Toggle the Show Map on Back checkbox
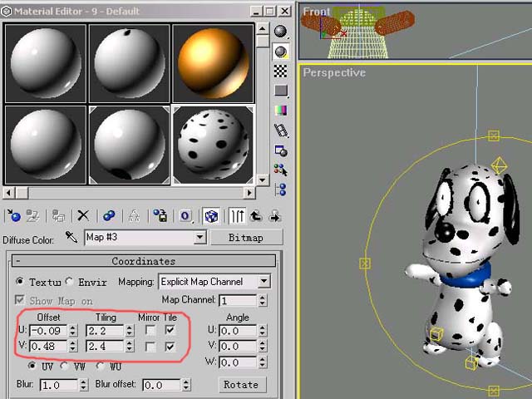Image resolution: width=532 pixels, height=399 pixels. pos(20,300)
